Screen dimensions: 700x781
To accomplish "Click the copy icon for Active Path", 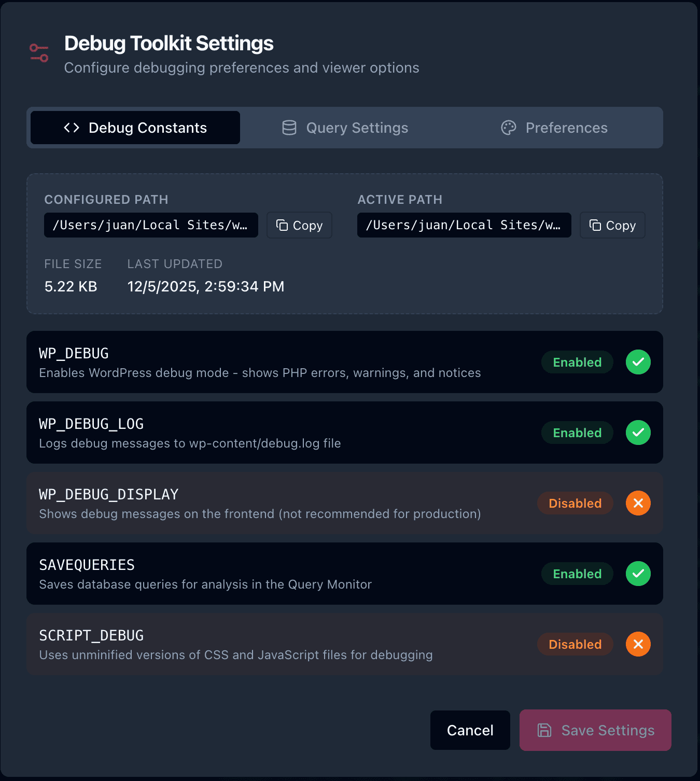I will click(595, 225).
